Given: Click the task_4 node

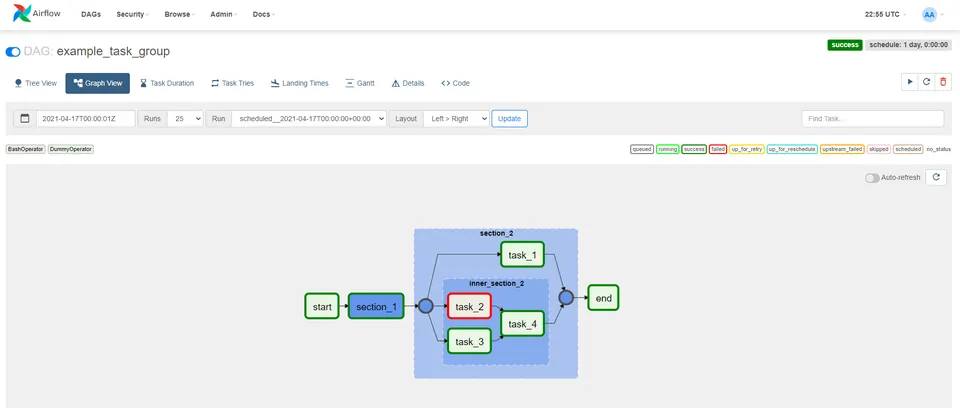Looking at the screenshot, I should tap(522, 323).
